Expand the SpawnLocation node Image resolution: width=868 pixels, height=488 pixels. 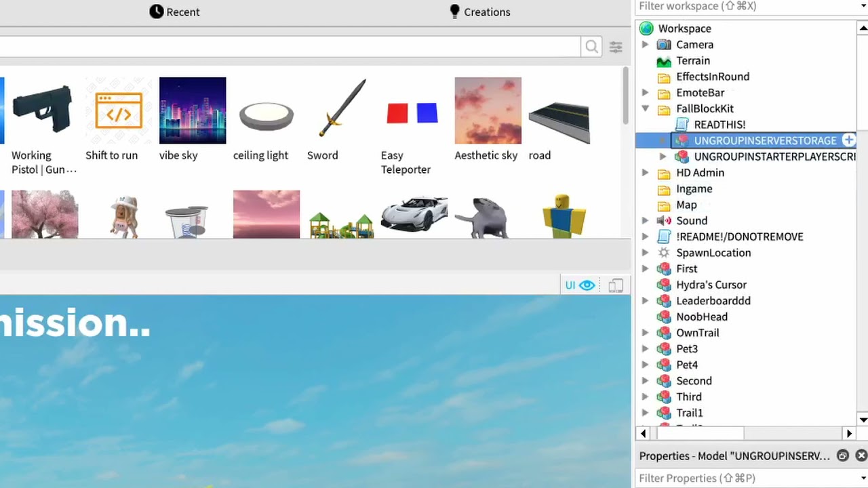tap(645, 253)
